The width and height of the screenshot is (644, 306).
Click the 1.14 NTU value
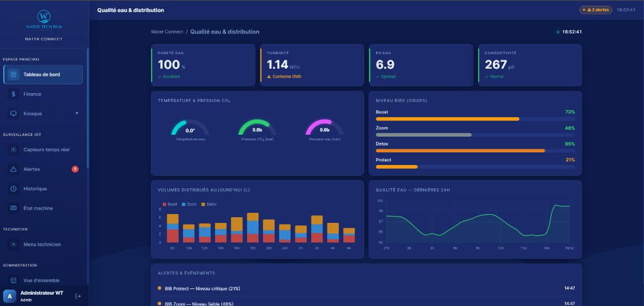(284, 65)
